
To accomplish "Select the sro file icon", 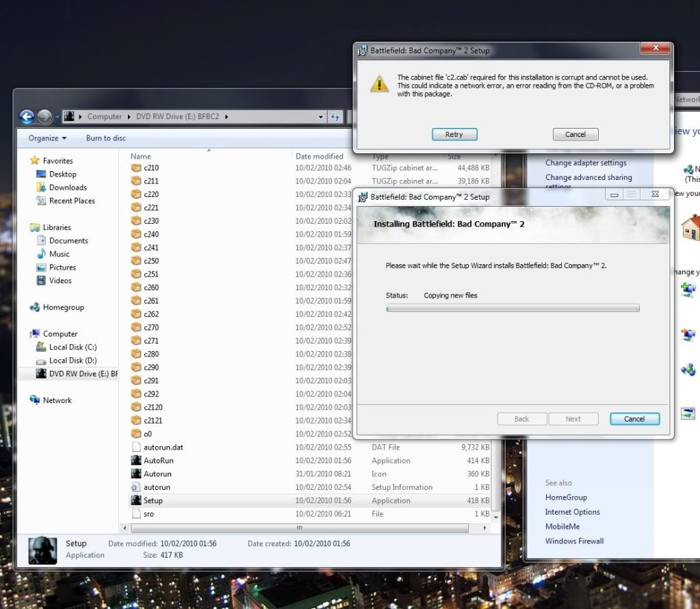I will [x=136, y=514].
